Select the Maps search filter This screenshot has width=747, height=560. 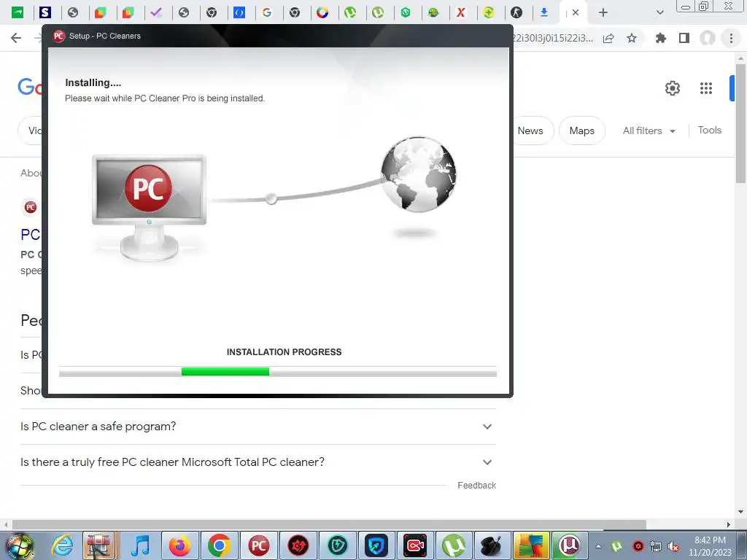click(x=581, y=131)
